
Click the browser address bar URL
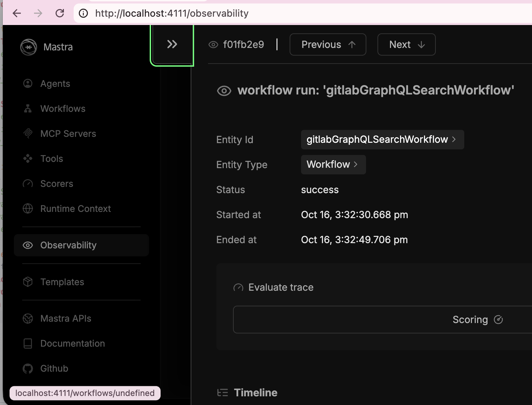[172, 14]
